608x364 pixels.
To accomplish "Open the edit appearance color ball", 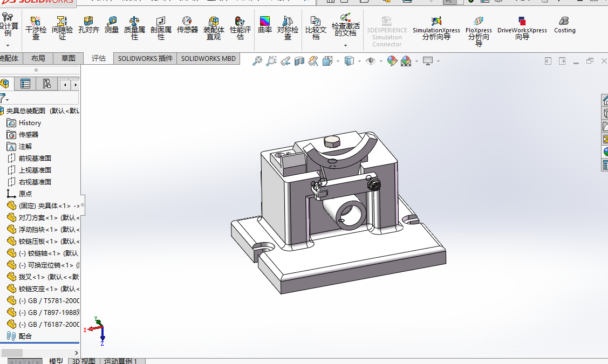I will (392, 61).
